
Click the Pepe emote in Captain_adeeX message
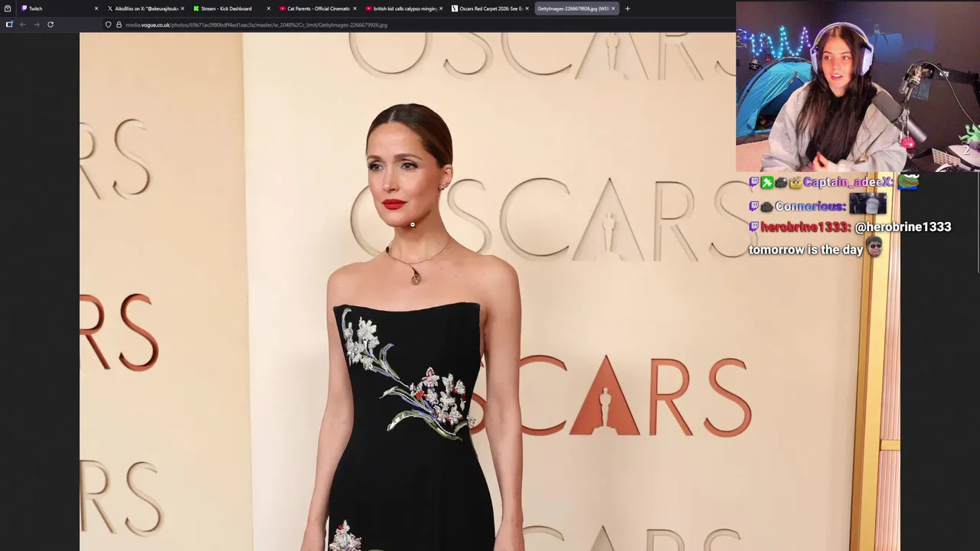click(908, 181)
